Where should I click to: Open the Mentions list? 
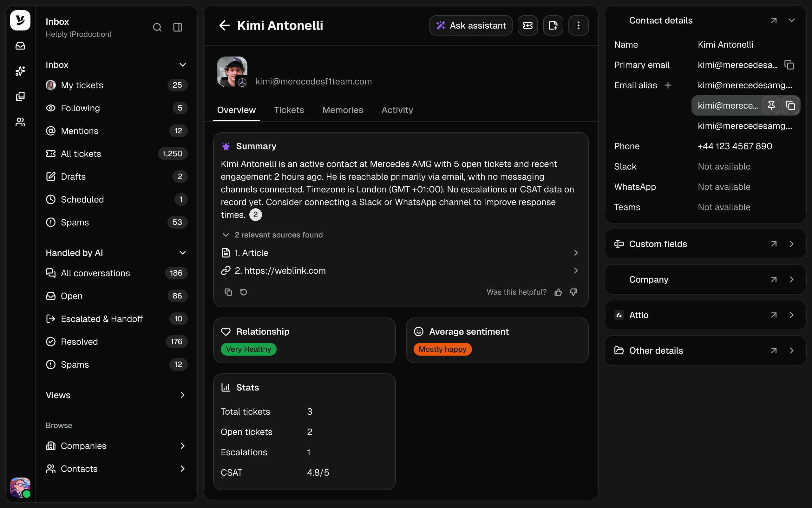pyautogui.click(x=116, y=131)
